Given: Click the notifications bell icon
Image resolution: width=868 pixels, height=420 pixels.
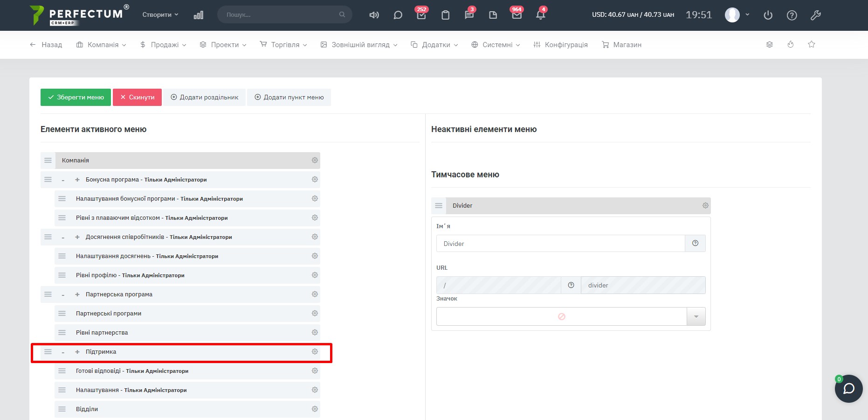Looking at the screenshot, I should pos(540,15).
